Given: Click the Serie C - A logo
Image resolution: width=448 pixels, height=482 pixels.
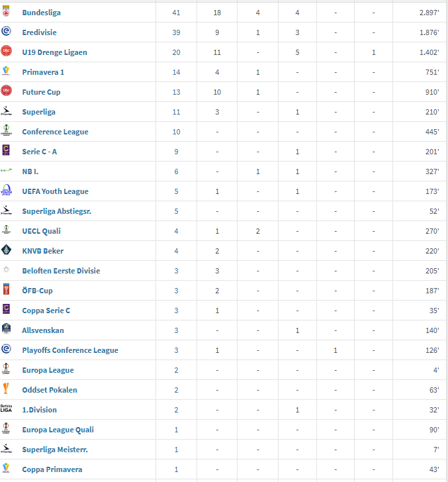Looking at the screenshot, I should click(6, 151).
